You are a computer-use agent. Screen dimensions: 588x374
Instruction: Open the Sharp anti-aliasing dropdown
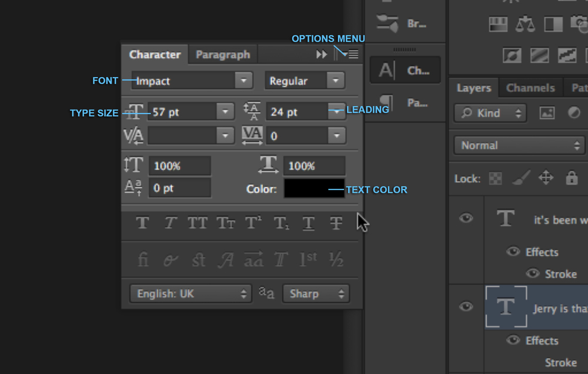[x=316, y=293]
